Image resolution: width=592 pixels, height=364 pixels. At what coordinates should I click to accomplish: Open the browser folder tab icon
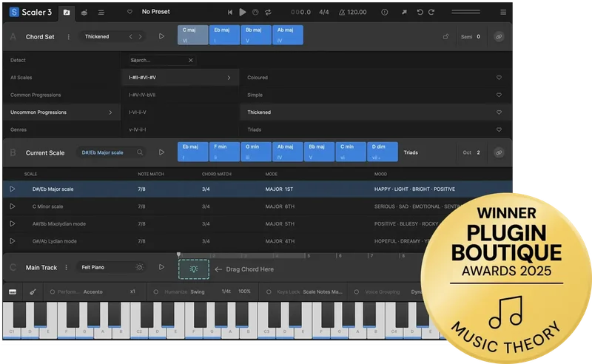click(67, 13)
